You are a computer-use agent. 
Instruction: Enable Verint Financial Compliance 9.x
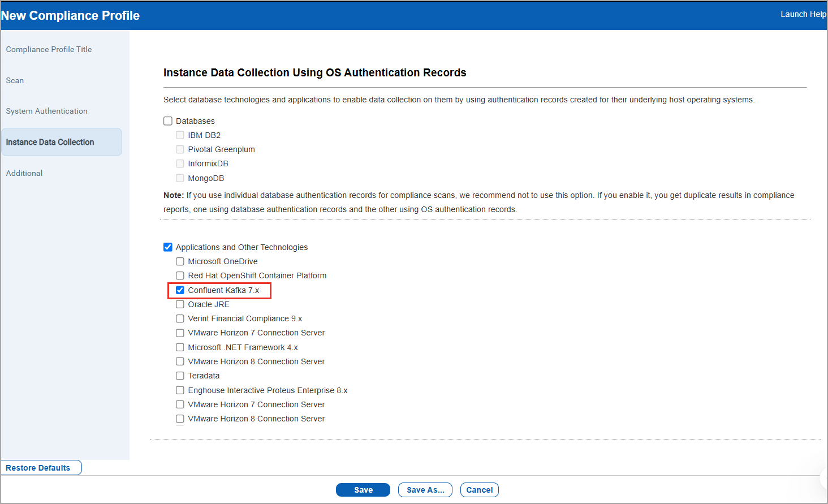pos(180,318)
